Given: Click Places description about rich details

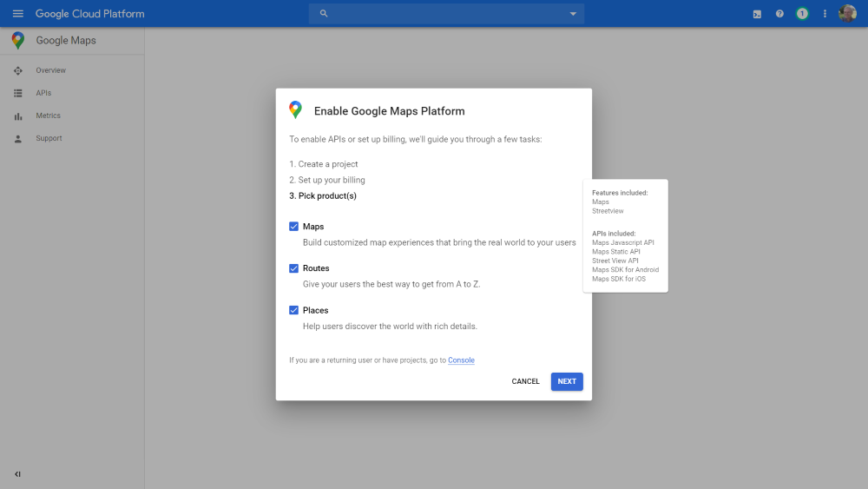Looking at the screenshot, I should tap(390, 327).
